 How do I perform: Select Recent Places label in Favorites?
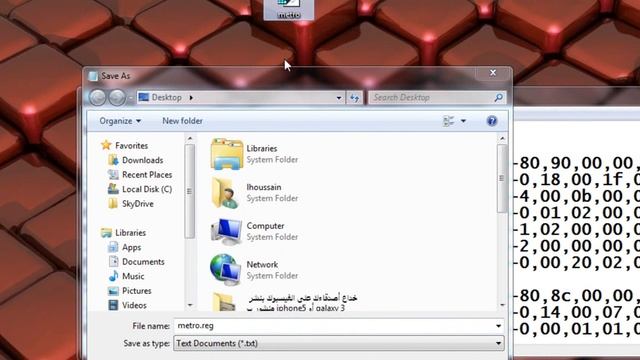pos(147,175)
